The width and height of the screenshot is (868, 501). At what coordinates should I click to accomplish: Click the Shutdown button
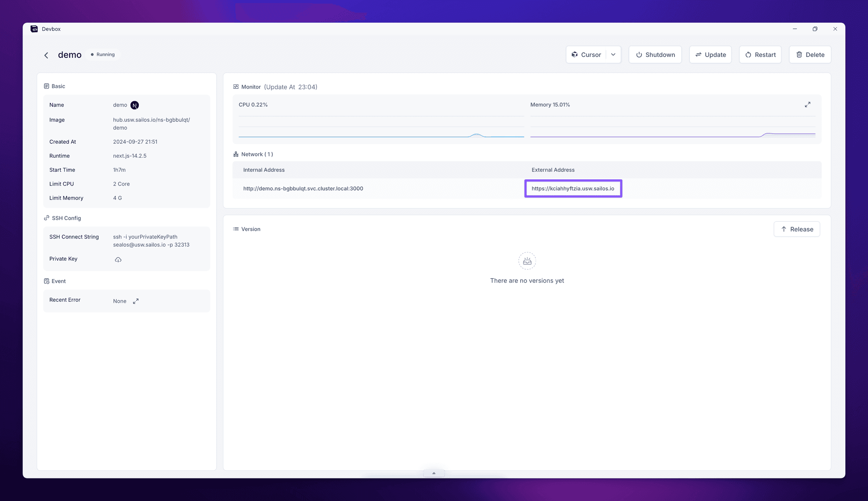(x=655, y=54)
